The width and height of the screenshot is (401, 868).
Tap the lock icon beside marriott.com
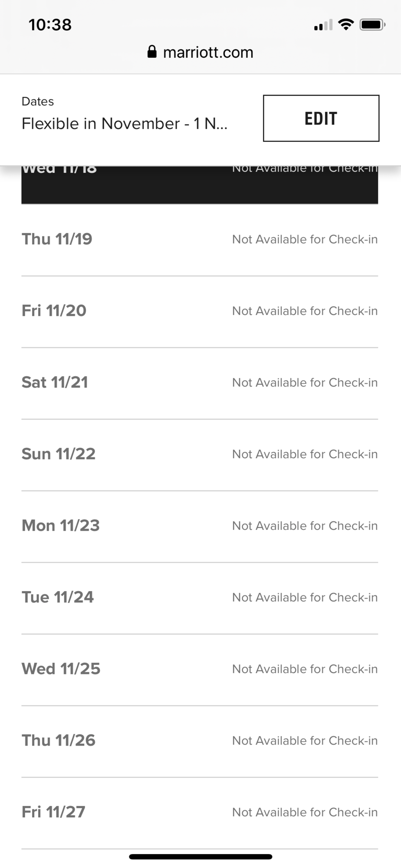[x=152, y=52]
